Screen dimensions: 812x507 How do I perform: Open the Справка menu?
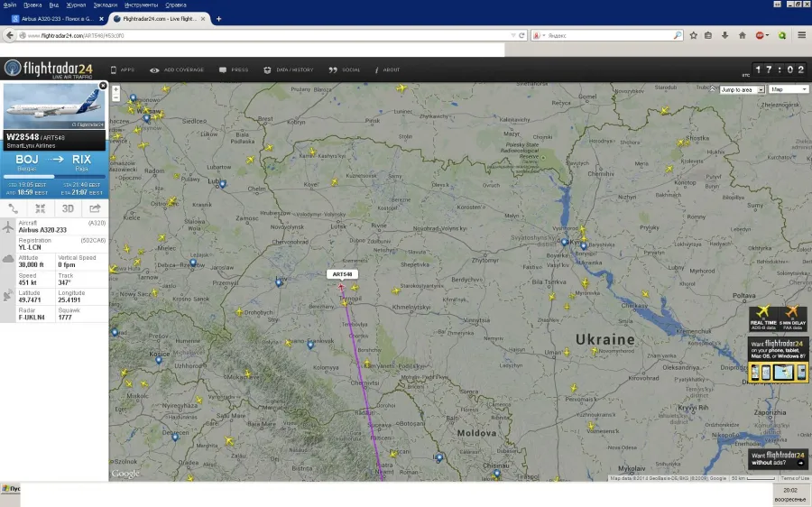pyautogui.click(x=176, y=5)
